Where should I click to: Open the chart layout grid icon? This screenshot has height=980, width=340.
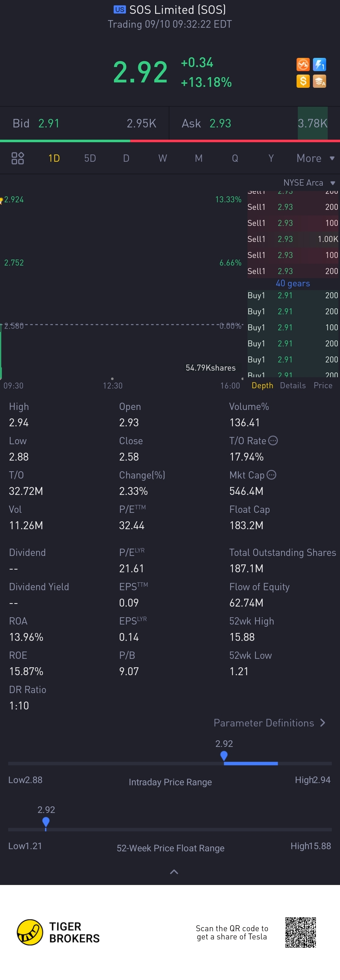coord(18,158)
